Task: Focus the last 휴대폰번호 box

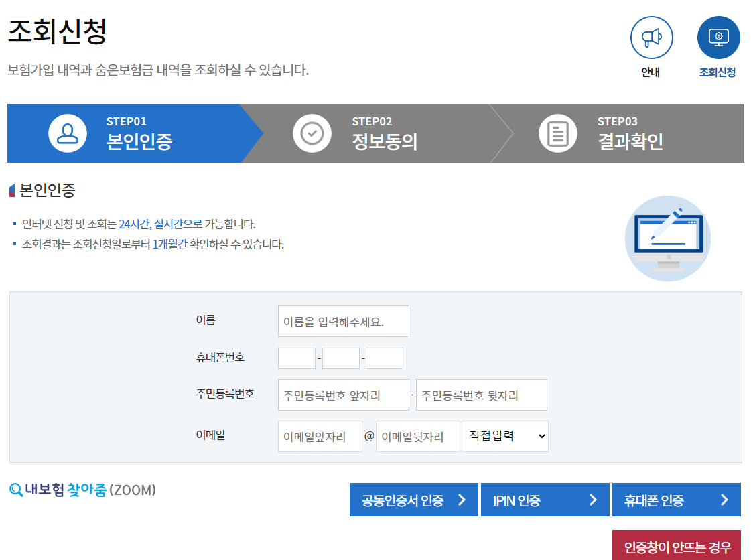Action: pos(384,358)
